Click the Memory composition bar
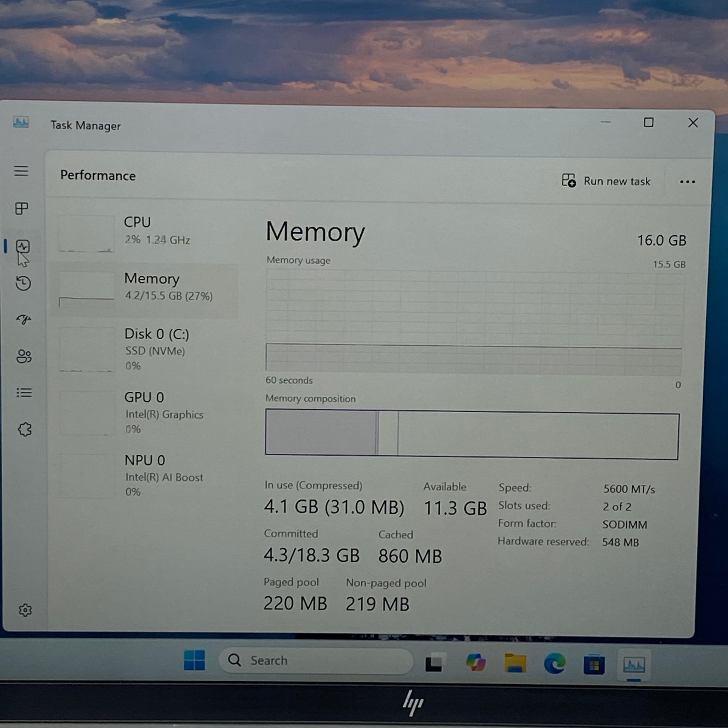Image resolution: width=728 pixels, height=728 pixels. pyautogui.click(x=472, y=434)
